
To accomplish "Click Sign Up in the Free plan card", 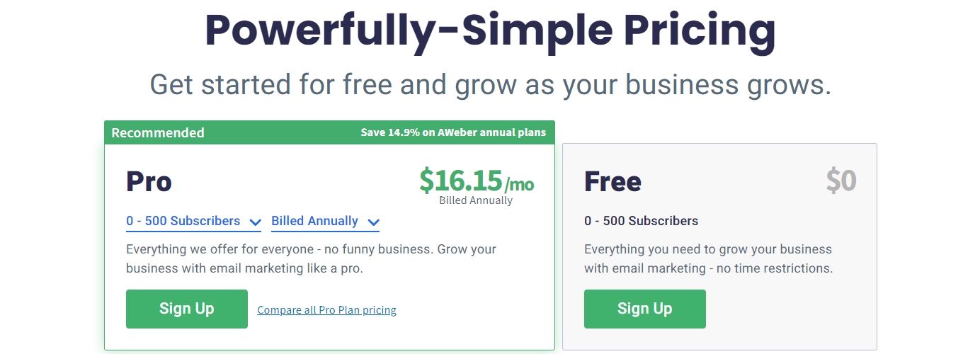I will pos(645,309).
